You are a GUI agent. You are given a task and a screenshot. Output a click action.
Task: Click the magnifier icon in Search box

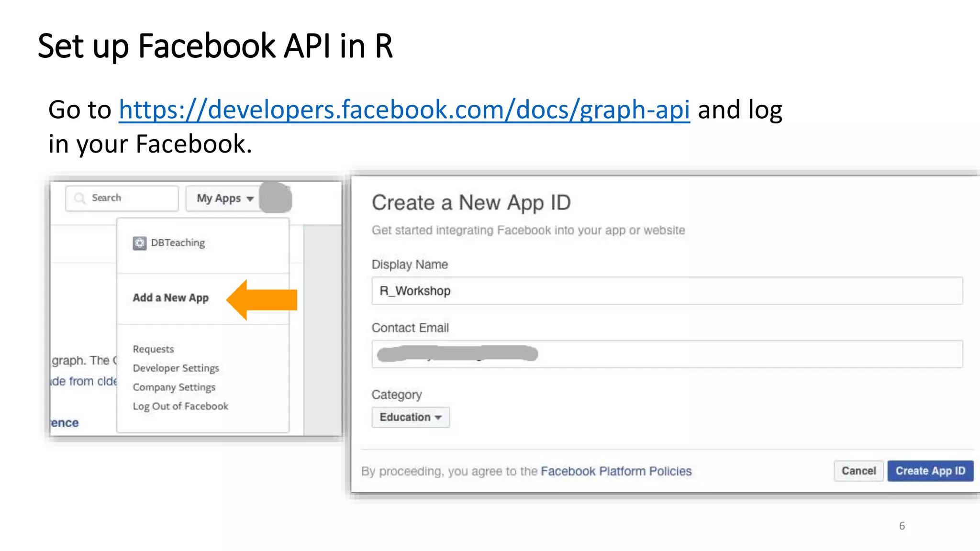pyautogui.click(x=80, y=198)
